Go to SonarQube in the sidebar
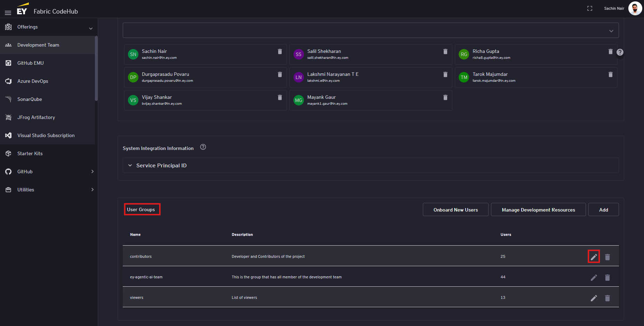Viewport: 644px width, 326px height. point(30,99)
